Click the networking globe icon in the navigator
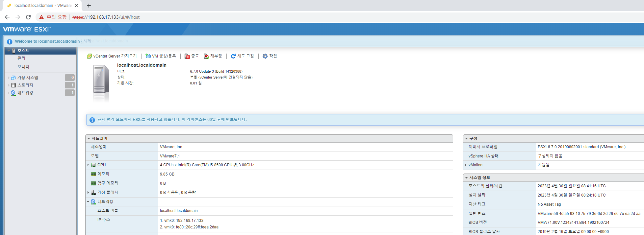The width and height of the screenshot is (644, 235). pyautogui.click(x=13, y=93)
